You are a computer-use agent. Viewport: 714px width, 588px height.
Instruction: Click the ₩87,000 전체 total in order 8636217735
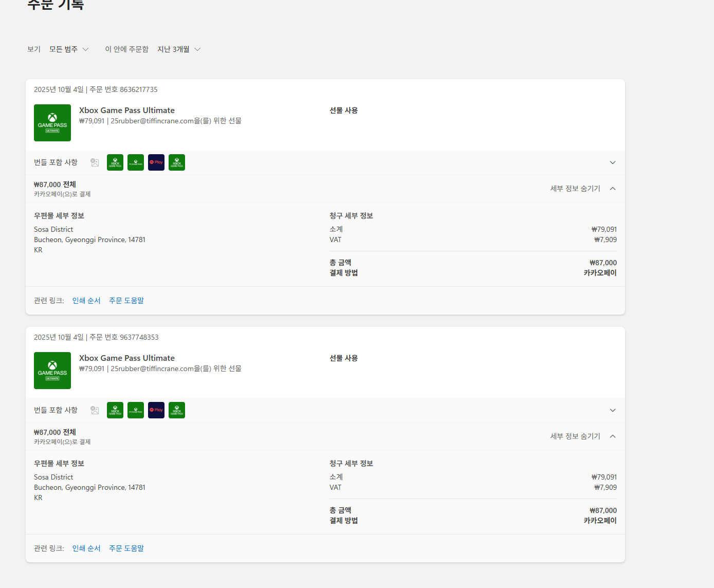click(55, 185)
